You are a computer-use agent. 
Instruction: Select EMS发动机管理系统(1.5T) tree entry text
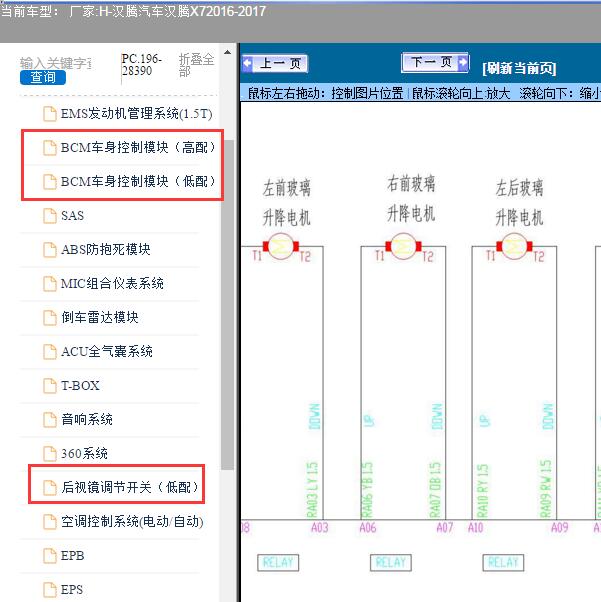136,114
